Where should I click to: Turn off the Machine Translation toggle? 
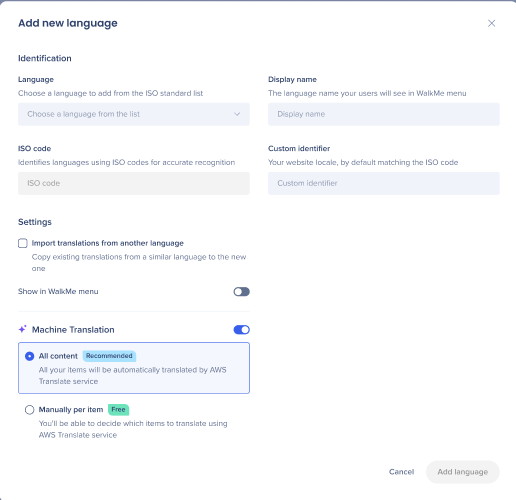point(242,330)
